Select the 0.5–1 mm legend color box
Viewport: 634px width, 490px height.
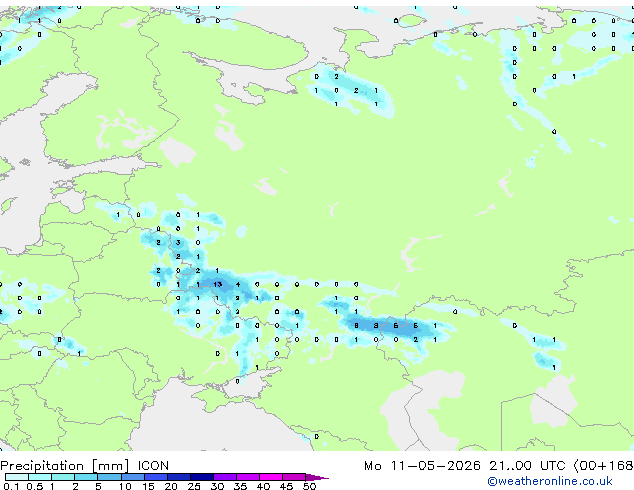click(40, 477)
